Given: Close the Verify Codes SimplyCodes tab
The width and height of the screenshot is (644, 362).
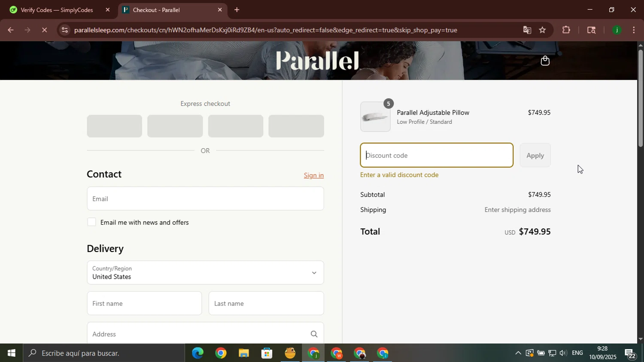Looking at the screenshot, I should point(108,9).
